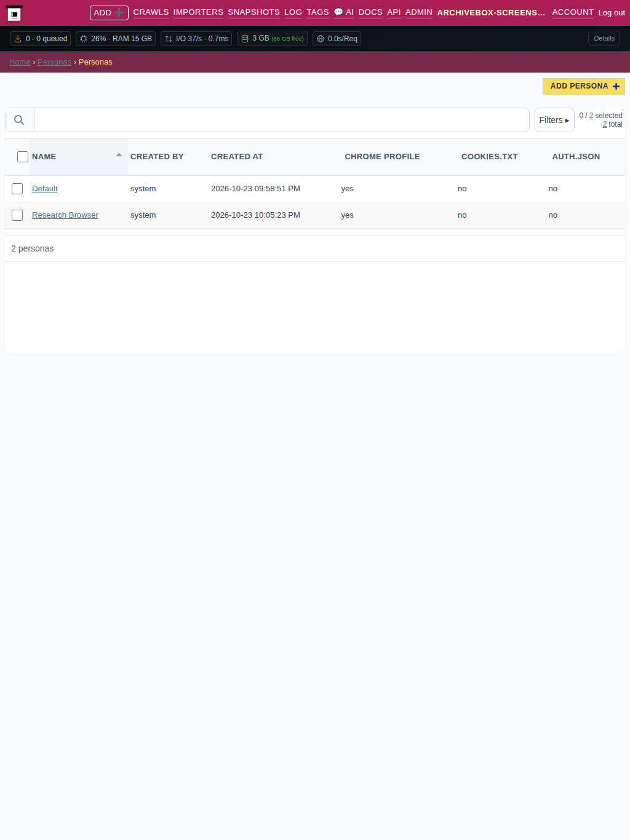
Task: Sort by the Created By column header
Action: pyautogui.click(x=157, y=157)
